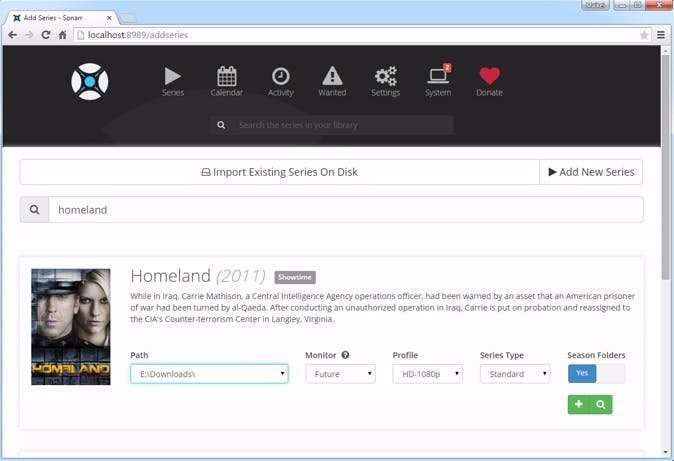Click the scrollbar down arrow
Viewport: 674px width, 461px height.
pos(666,452)
